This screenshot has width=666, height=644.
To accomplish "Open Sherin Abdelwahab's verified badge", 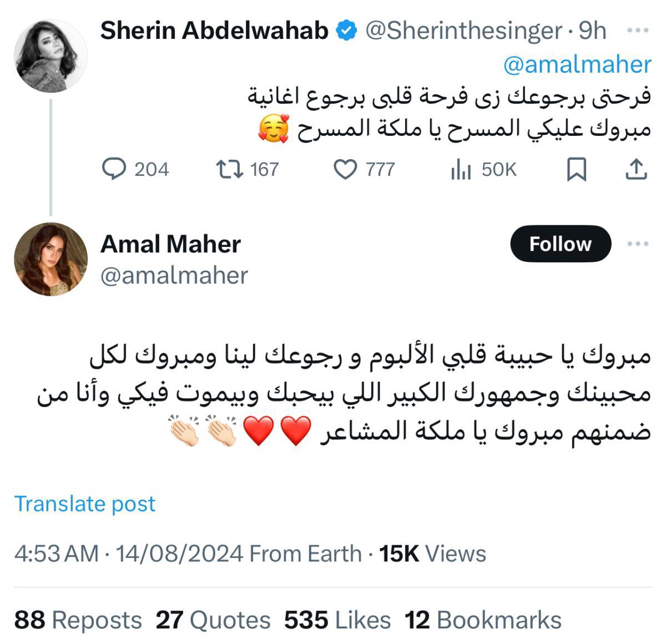I will pos(347,31).
